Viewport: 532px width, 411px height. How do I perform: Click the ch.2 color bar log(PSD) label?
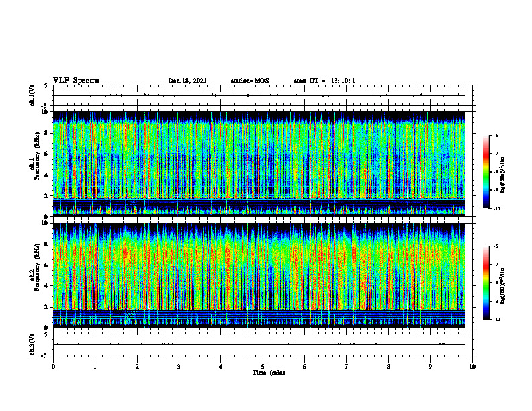click(x=504, y=285)
